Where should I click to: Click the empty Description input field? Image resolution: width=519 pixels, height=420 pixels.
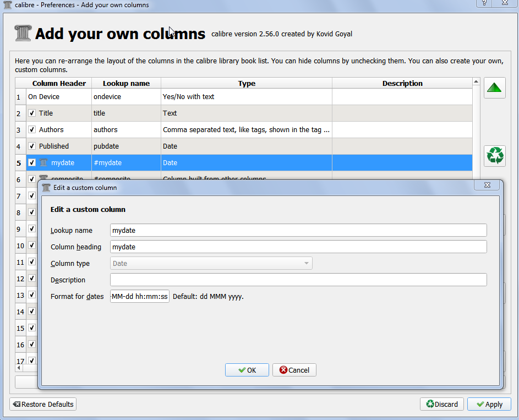coord(298,280)
